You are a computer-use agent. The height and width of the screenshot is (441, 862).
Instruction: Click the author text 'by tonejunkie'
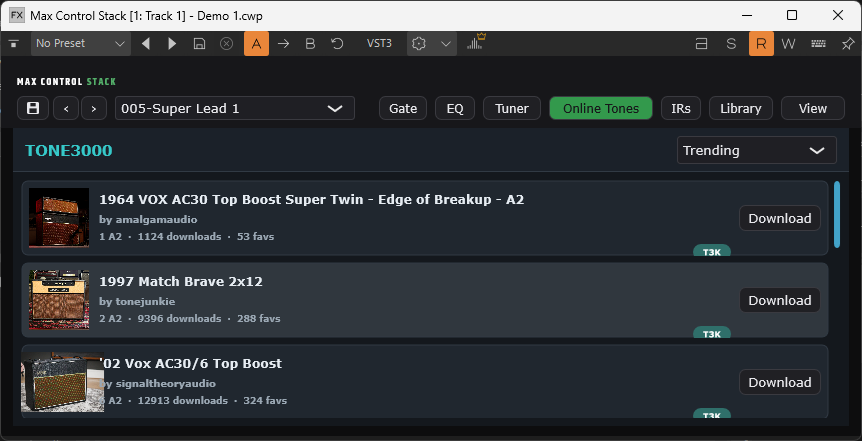tap(137, 301)
